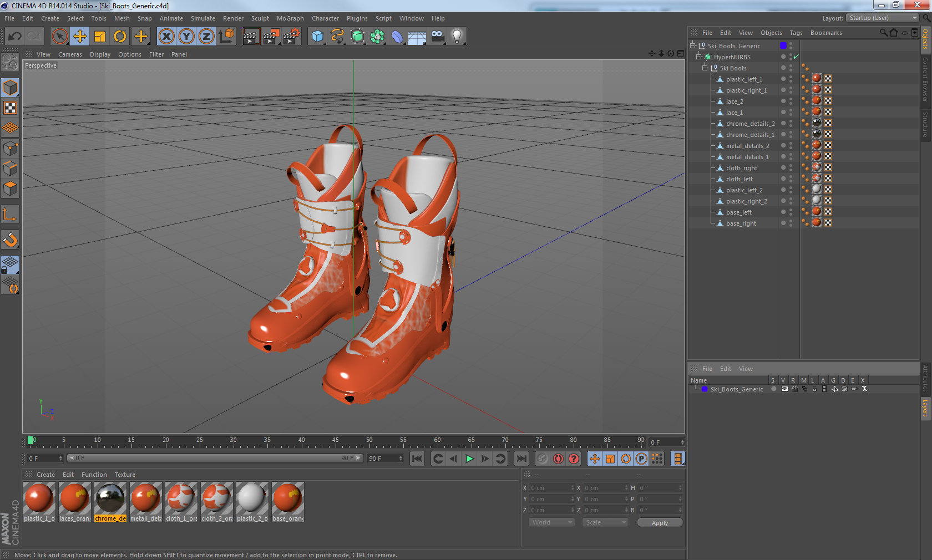Image resolution: width=932 pixels, height=560 pixels.
Task: Activate the Rotate tool in top toolbar
Action: 120,37
